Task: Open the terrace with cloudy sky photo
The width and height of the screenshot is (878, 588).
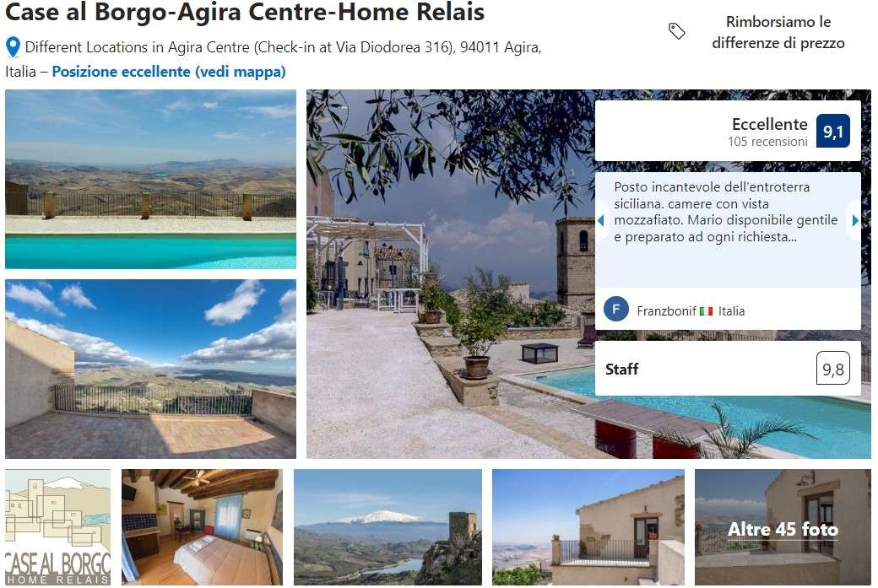Action: coord(150,370)
